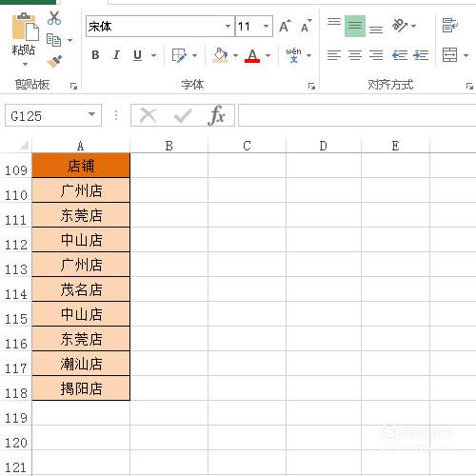This screenshot has width=476, height=476.
Task: Open Merge and Center dropdown arrow
Action: [466, 55]
